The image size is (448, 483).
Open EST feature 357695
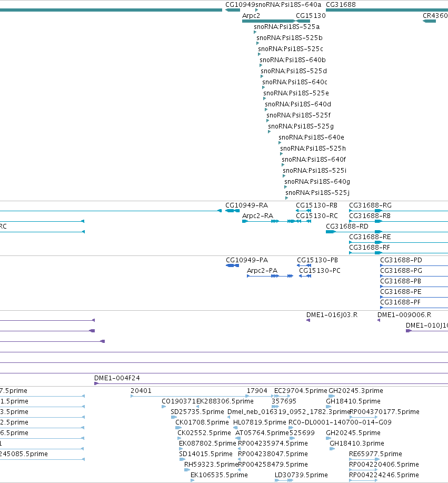click(x=275, y=407)
